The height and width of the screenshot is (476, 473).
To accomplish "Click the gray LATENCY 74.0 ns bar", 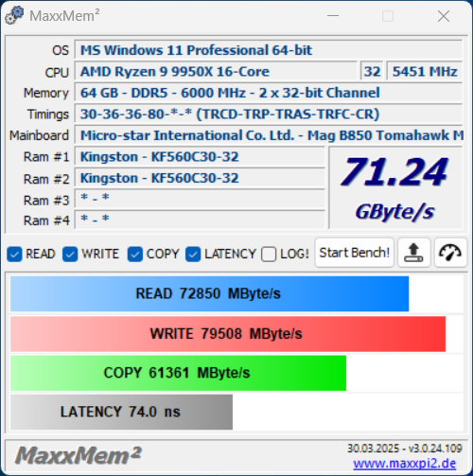I will (x=121, y=412).
